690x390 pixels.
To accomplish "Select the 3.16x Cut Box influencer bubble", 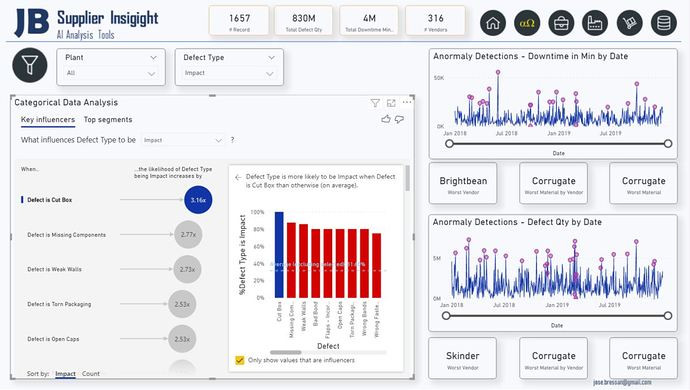I will (x=198, y=200).
